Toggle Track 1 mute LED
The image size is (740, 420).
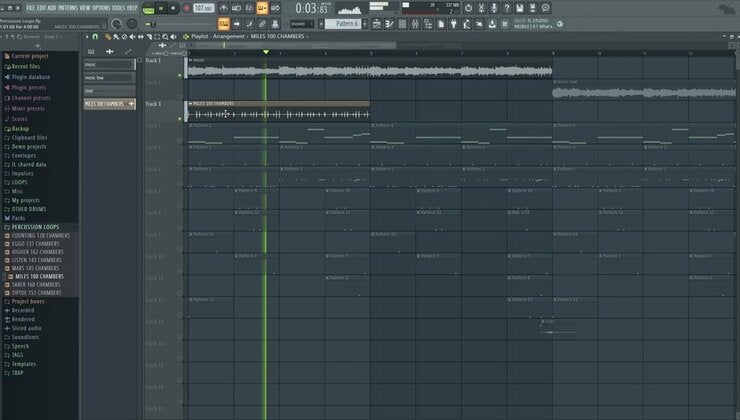[180, 74]
